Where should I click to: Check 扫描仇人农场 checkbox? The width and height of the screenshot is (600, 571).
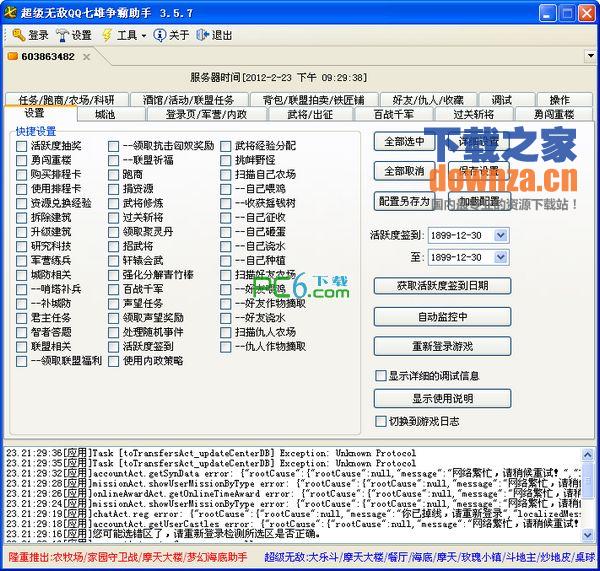226,333
